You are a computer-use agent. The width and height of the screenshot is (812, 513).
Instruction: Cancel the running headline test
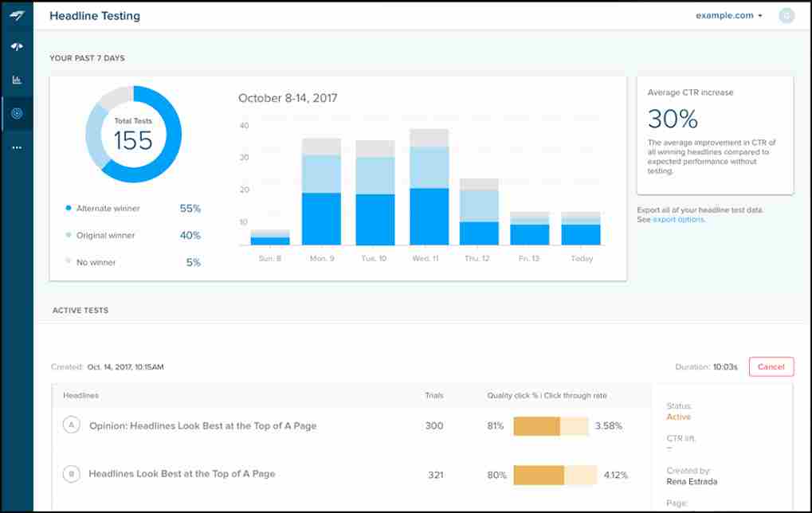(770, 366)
